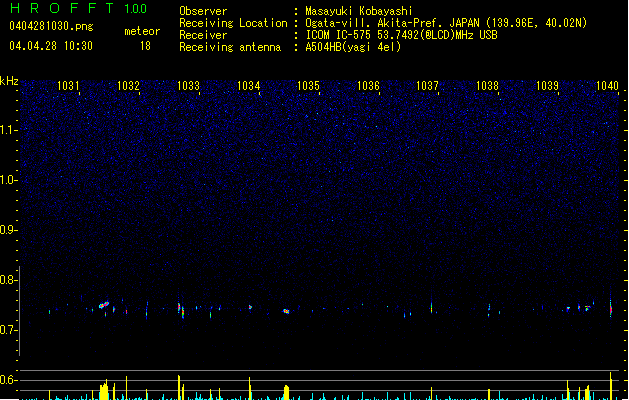Click the Observer label
This screenshot has height=400, width=629.
click(x=203, y=11)
